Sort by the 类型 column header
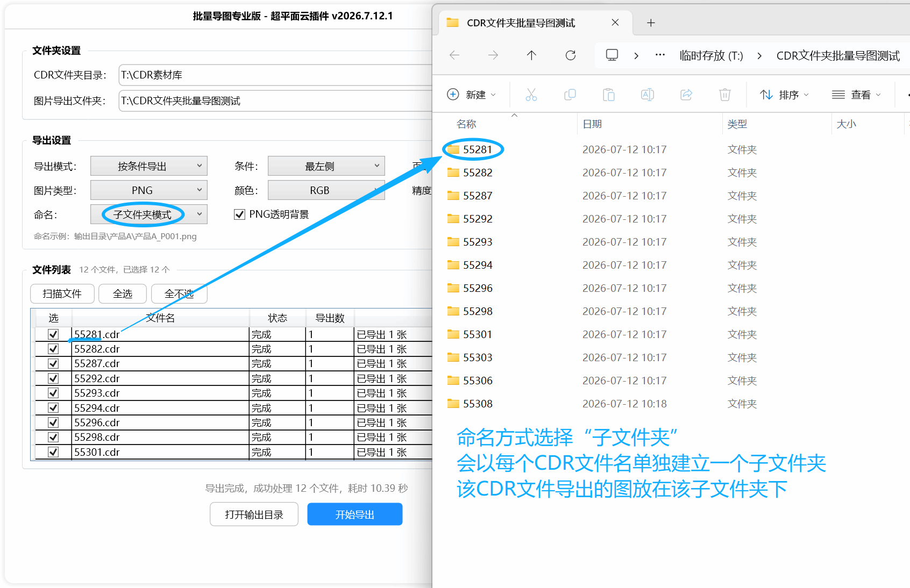The image size is (910, 588). pyautogui.click(x=737, y=124)
